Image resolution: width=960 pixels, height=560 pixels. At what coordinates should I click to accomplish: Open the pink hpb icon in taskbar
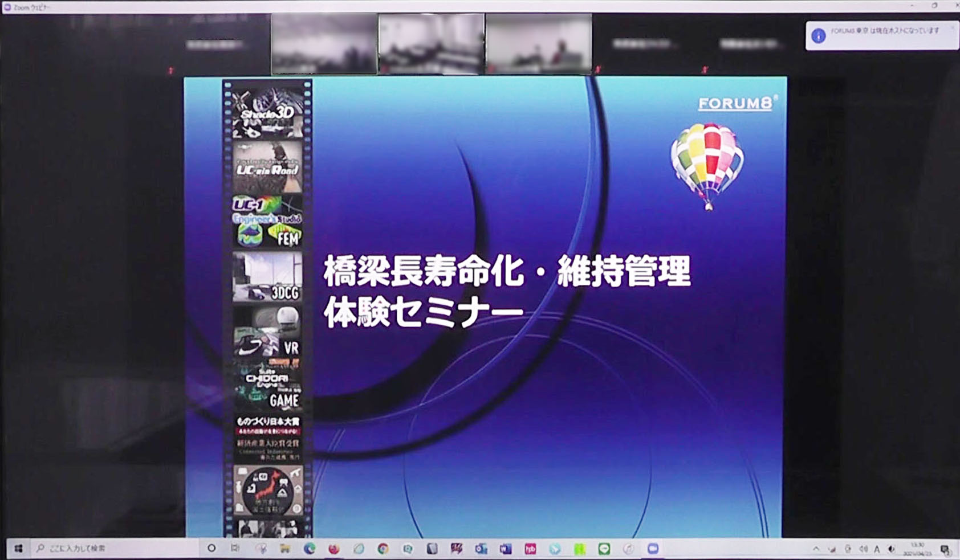[530, 549]
